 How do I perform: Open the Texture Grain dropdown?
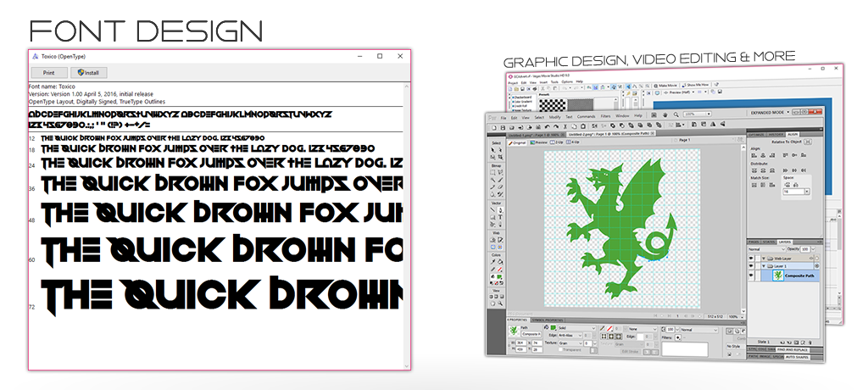click(570, 343)
